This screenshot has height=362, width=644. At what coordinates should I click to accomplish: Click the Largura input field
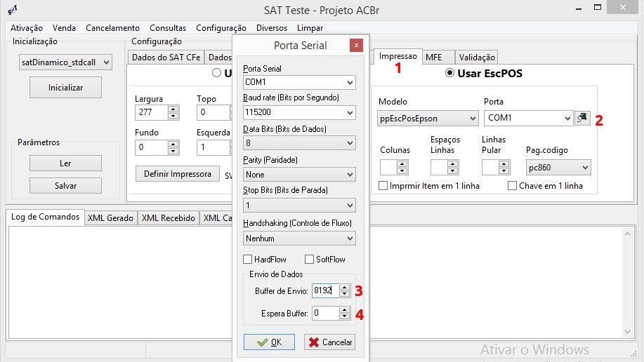coord(152,112)
